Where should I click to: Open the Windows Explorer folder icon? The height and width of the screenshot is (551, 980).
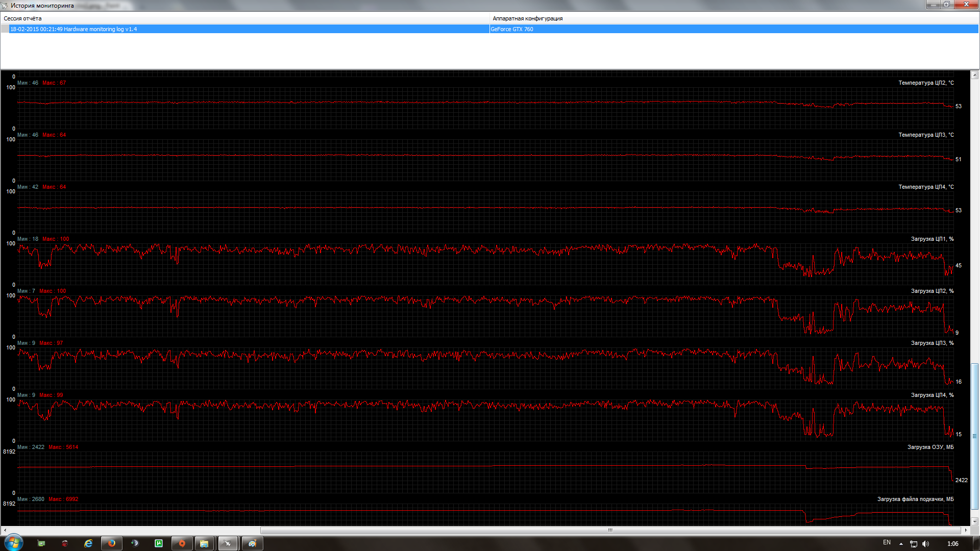pos(204,543)
